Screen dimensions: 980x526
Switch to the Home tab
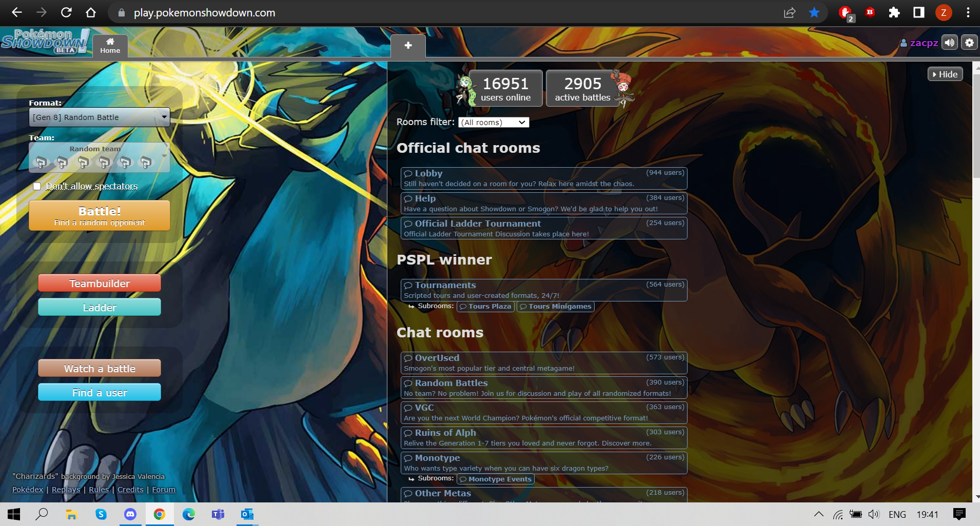point(110,46)
